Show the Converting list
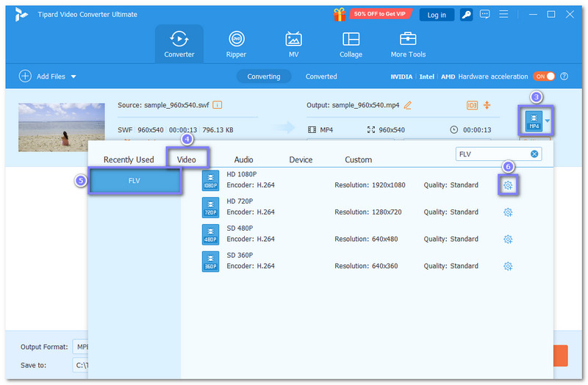588x385 pixels. [x=264, y=76]
